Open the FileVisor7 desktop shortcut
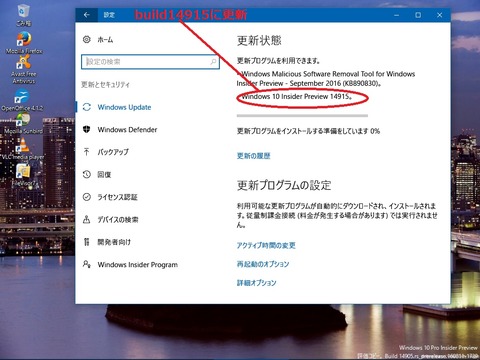 (24, 175)
